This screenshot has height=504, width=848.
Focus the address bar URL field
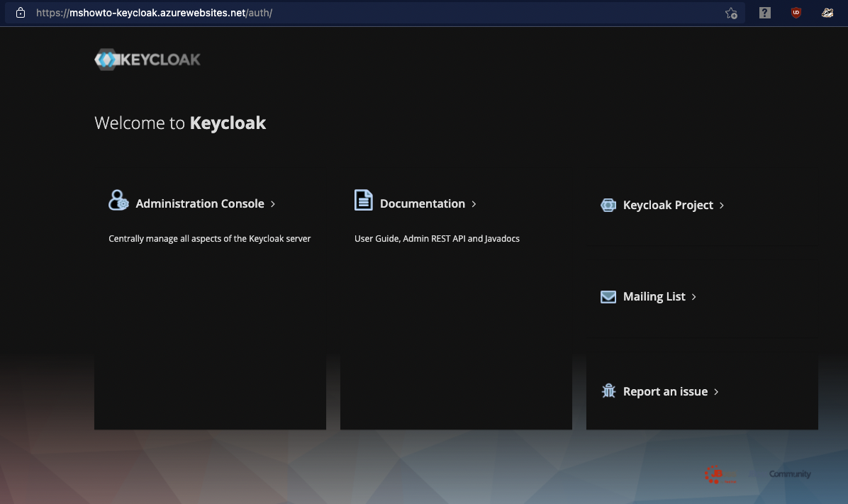click(375, 13)
